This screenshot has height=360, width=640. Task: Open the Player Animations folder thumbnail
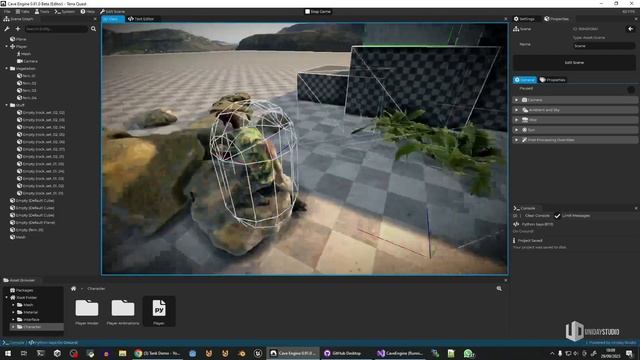123,312
